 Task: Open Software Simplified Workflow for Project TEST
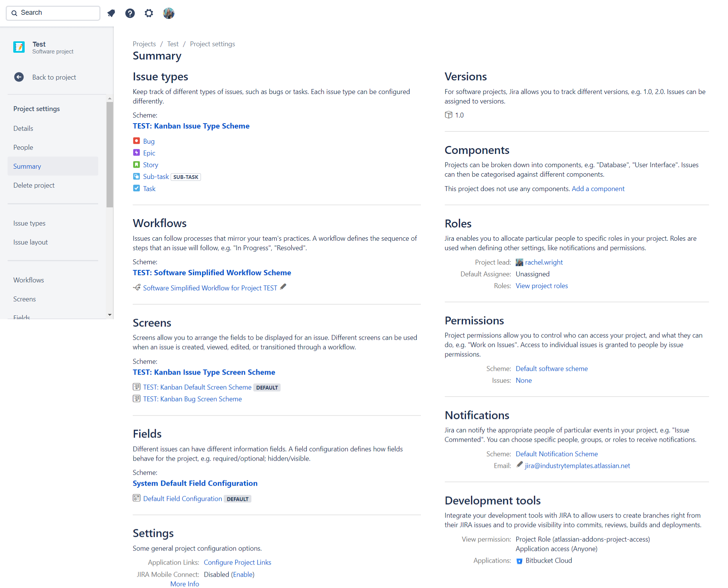coord(210,288)
